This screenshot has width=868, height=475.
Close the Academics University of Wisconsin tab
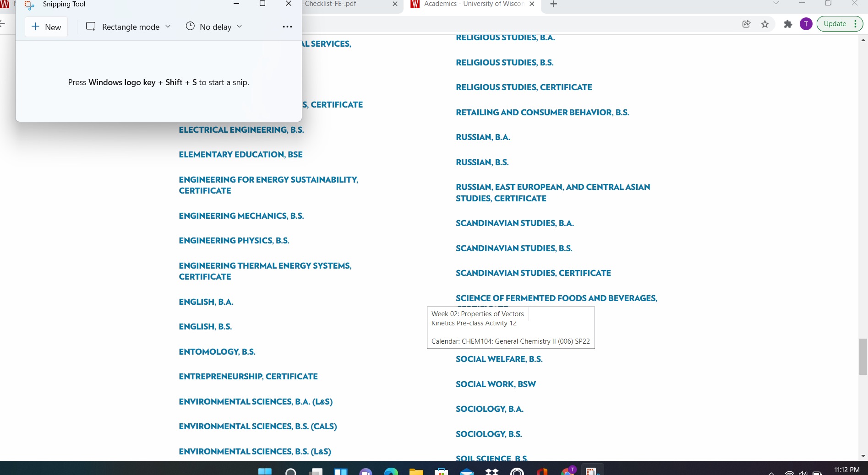point(532,4)
